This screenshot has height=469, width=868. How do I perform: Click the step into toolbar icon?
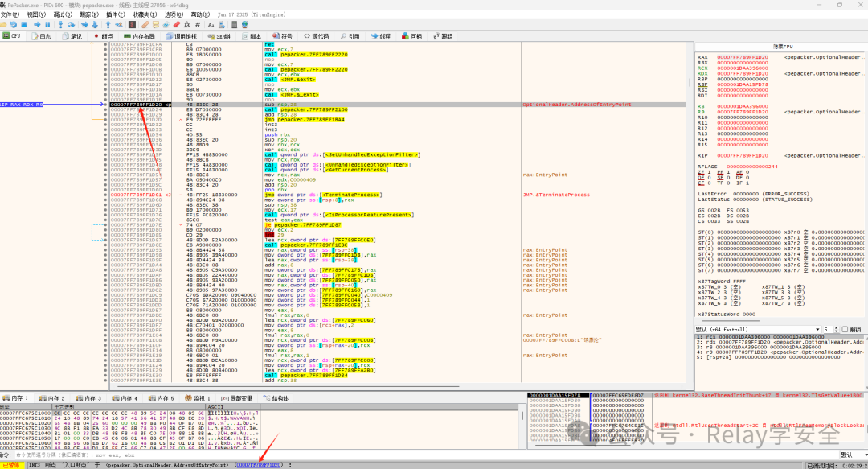[x=60, y=24]
